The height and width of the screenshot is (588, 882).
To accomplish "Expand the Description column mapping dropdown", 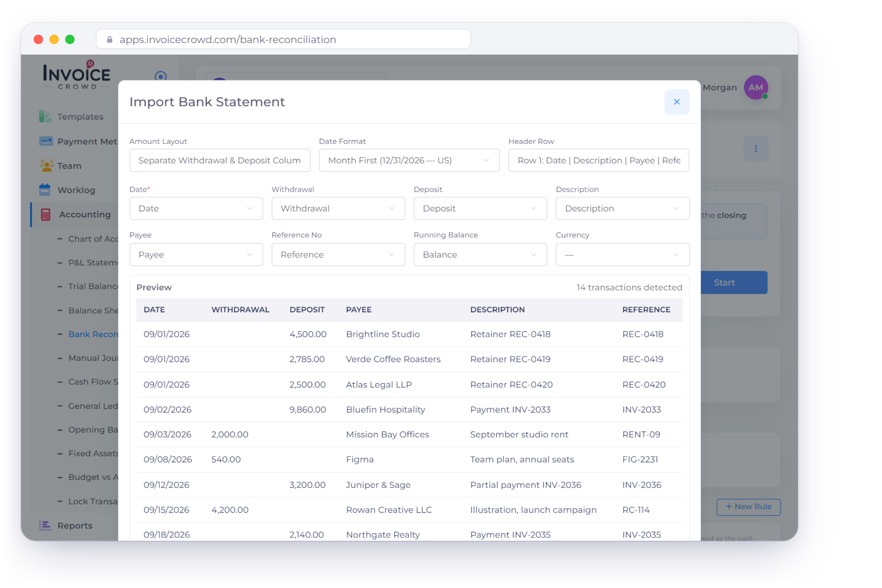I will (x=623, y=208).
